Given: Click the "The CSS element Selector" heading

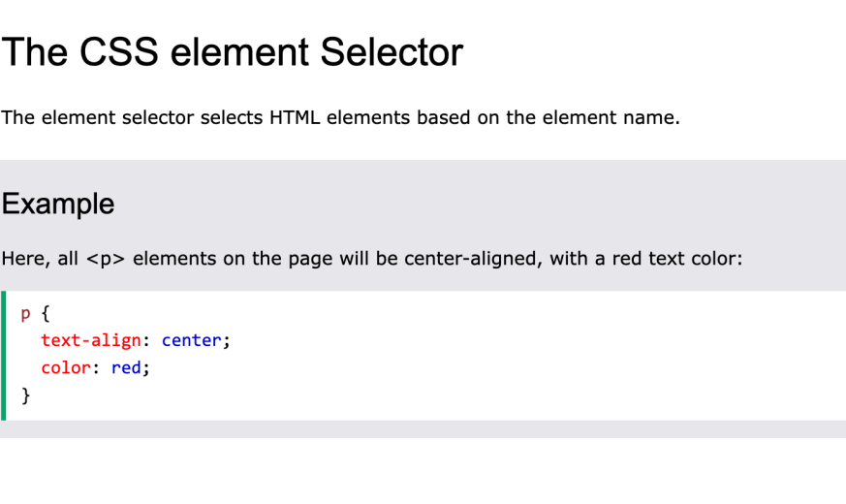Looking at the screenshot, I should pyautogui.click(x=232, y=52).
